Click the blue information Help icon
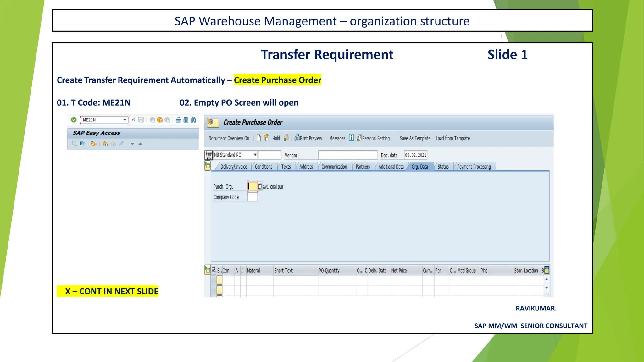This screenshot has width=644, height=362. point(351,138)
